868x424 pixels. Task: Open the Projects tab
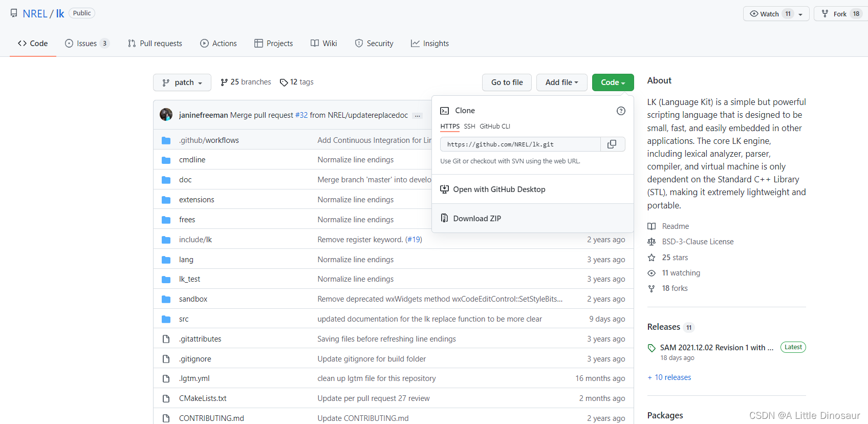pos(274,44)
